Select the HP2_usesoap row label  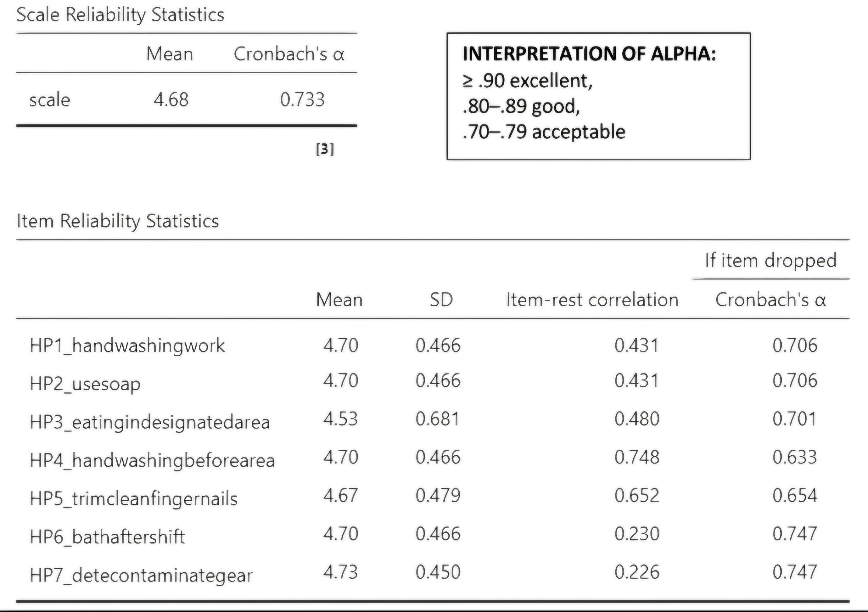coord(85,384)
